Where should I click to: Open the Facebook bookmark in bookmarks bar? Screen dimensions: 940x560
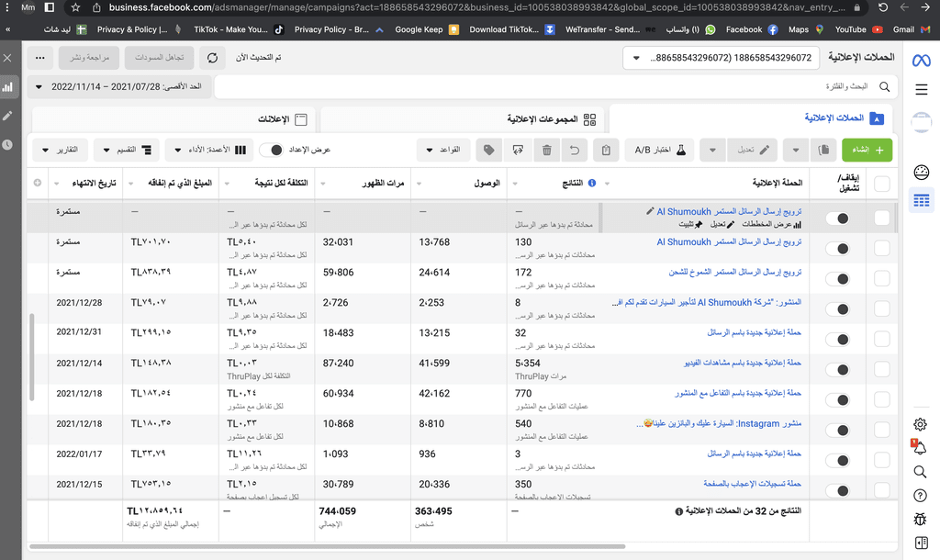click(751, 29)
